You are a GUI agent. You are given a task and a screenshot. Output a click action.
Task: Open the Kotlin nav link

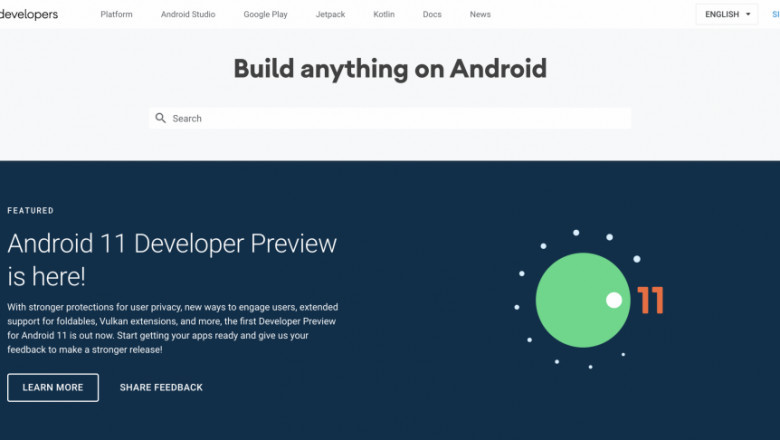tap(384, 14)
